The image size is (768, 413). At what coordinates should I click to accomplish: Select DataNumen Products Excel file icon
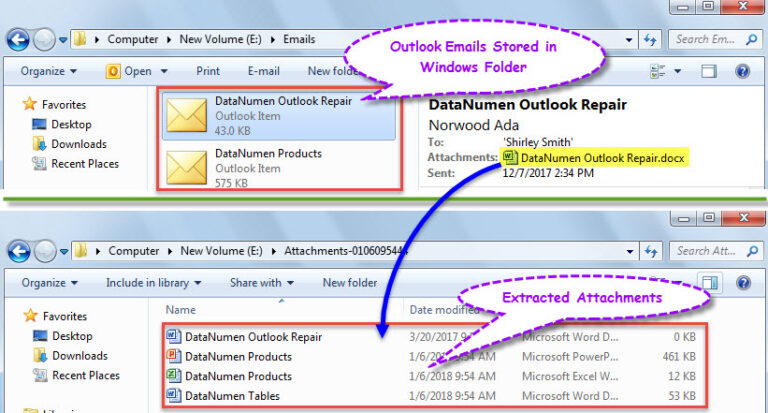coord(173,375)
